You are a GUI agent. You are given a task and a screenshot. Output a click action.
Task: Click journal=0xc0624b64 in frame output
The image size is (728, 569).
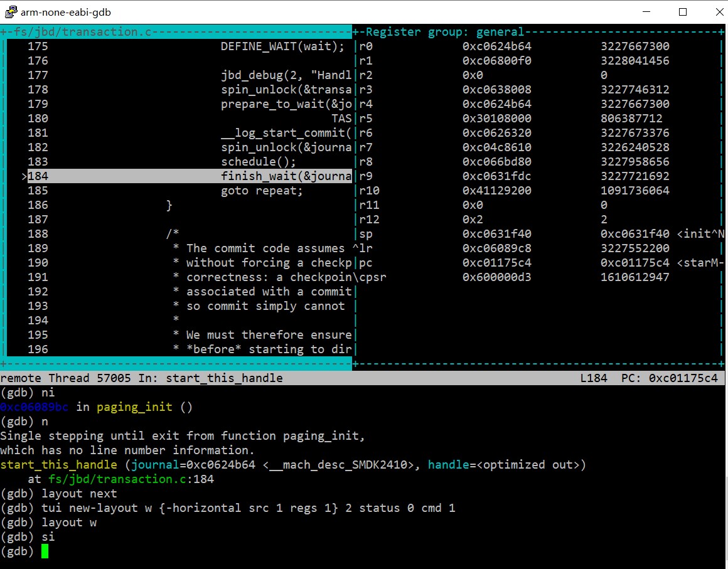193,464
